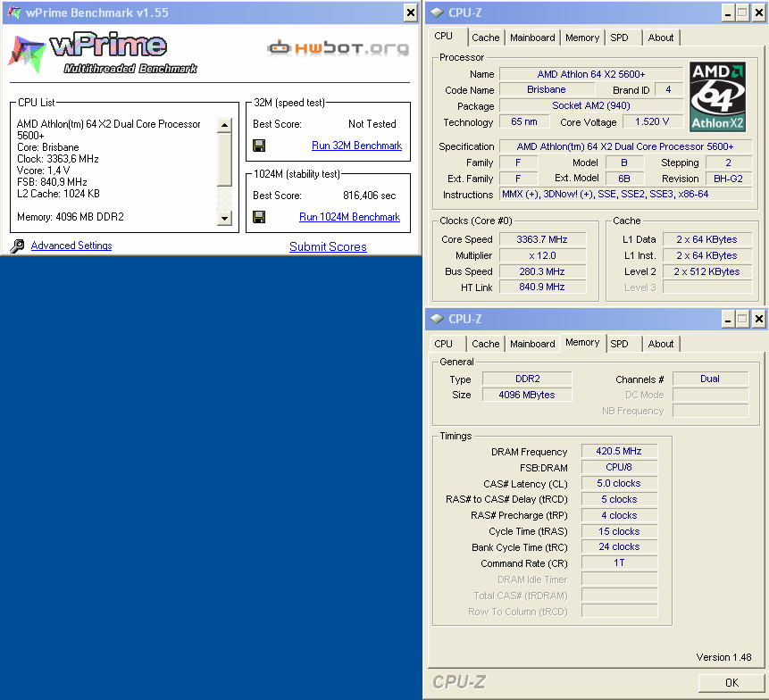Image resolution: width=769 pixels, height=700 pixels.
Task: Click the HT Link 840.9 MHz value
Action: (542, 287)
